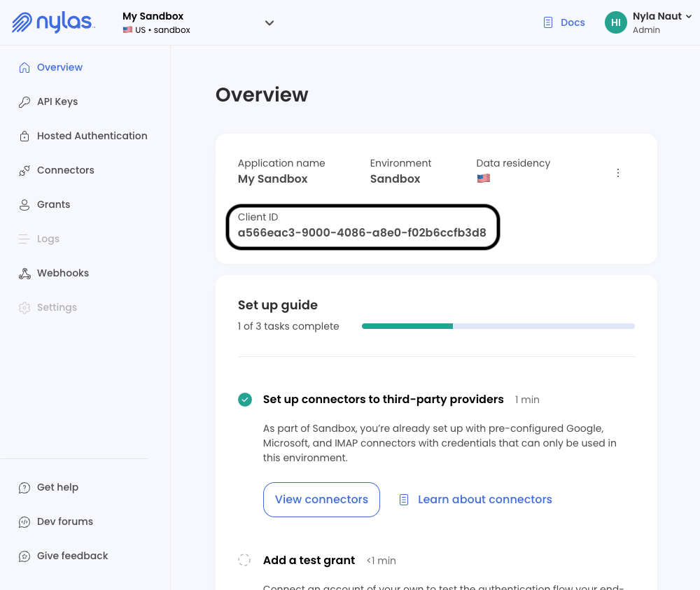Click the Connectors plug icon

click(24, 171)
